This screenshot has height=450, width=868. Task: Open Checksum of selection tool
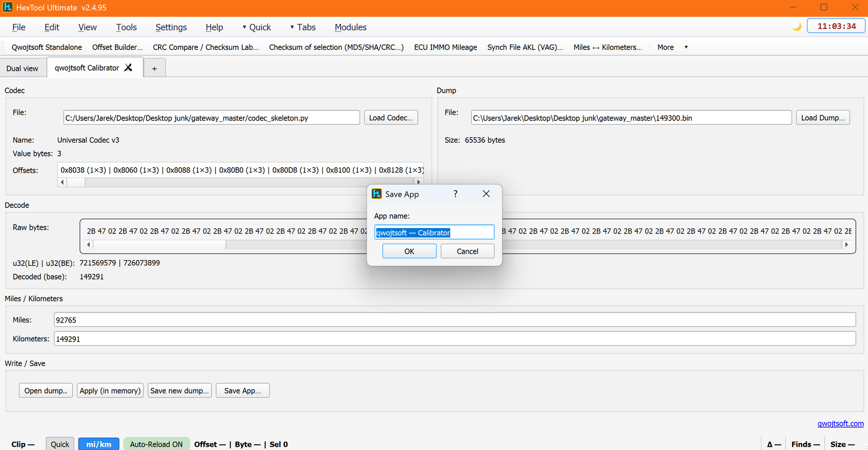click(x=336, y=47)
